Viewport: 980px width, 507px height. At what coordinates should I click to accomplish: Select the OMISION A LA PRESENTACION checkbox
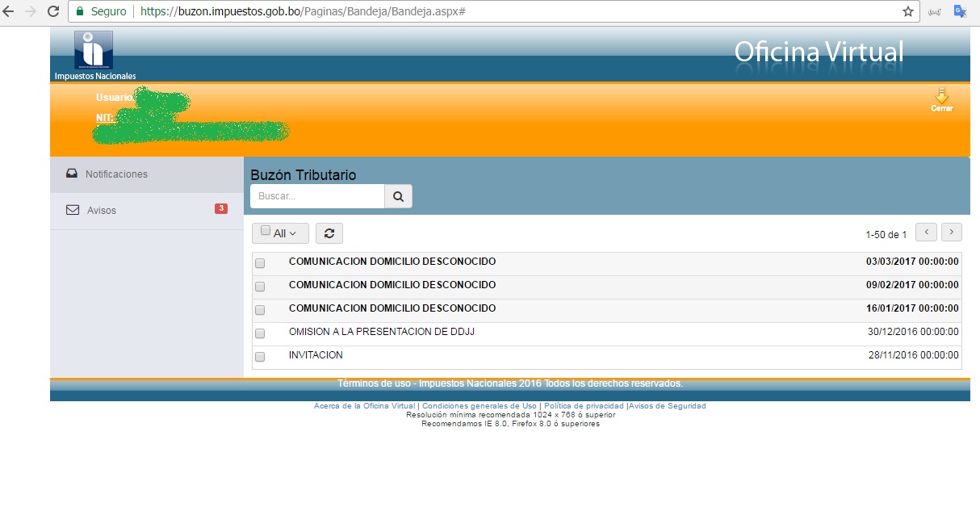point(260,333)
